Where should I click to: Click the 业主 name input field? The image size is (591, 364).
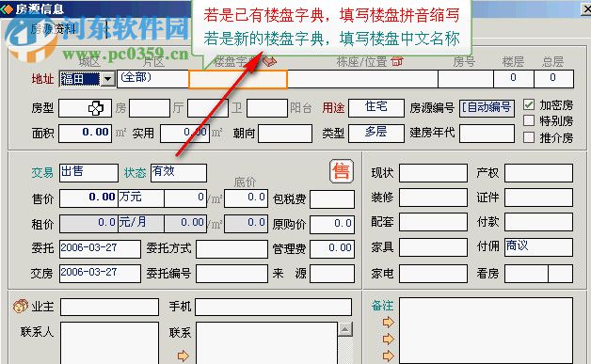tap(109, 307)
